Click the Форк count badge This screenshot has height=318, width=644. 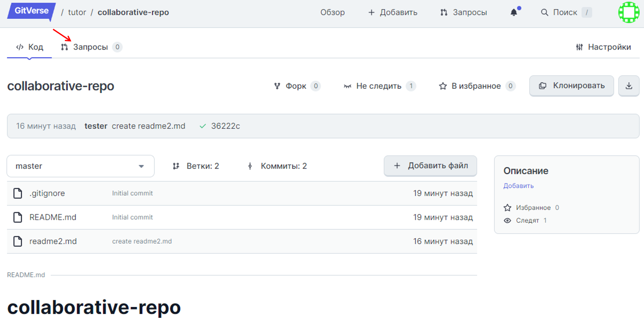[315, 86]
